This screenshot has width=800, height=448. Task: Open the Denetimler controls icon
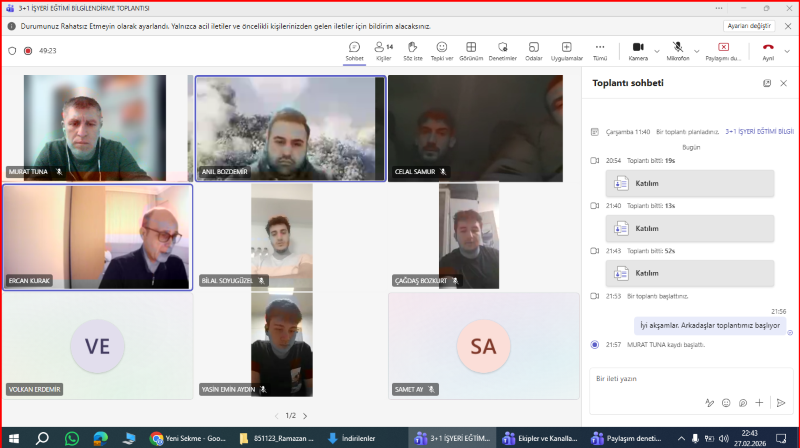point(502,50)
